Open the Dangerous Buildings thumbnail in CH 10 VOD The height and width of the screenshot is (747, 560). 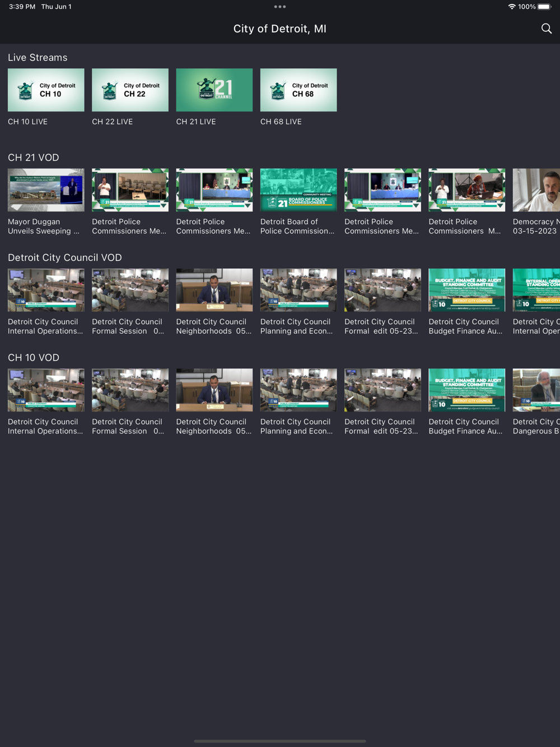point(536,390)
